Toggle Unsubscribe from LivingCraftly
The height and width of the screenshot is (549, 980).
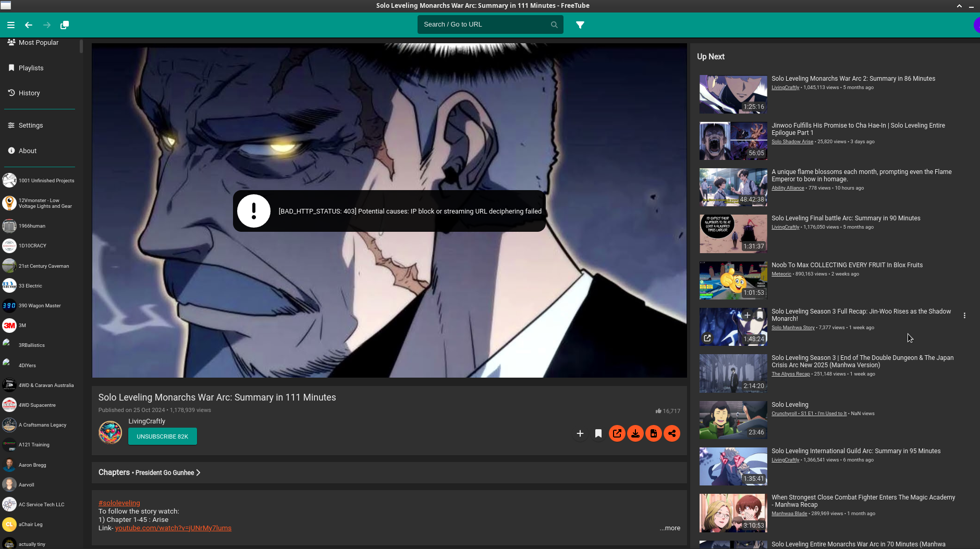click(162, 436)
